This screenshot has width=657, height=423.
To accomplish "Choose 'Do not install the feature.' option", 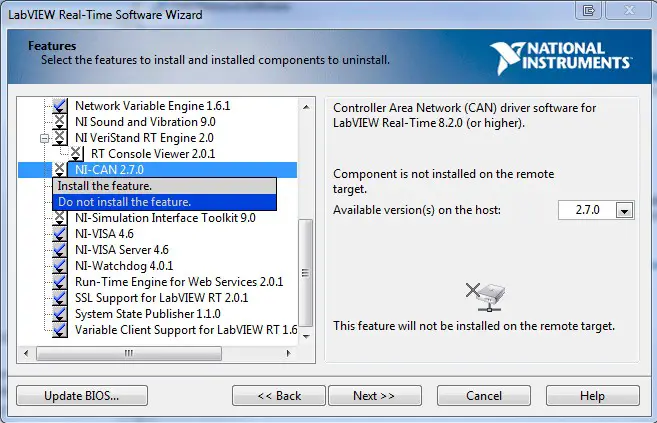I will coord(164,202).
